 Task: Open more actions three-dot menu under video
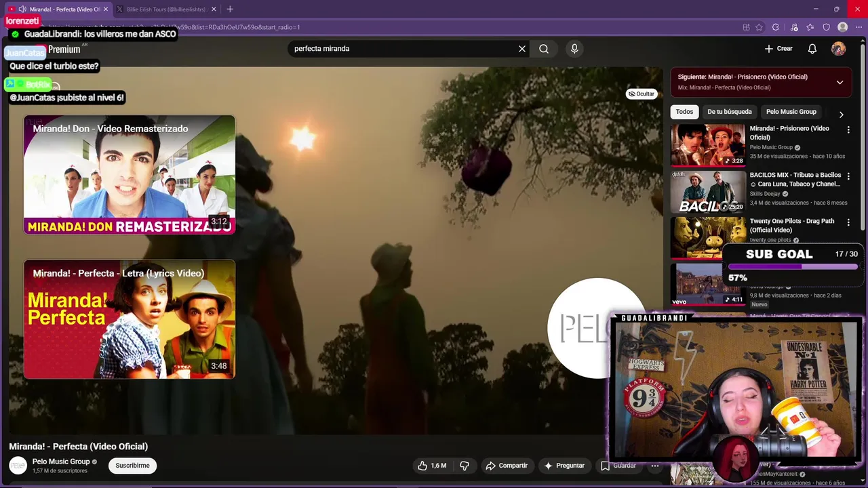point(655,466)
